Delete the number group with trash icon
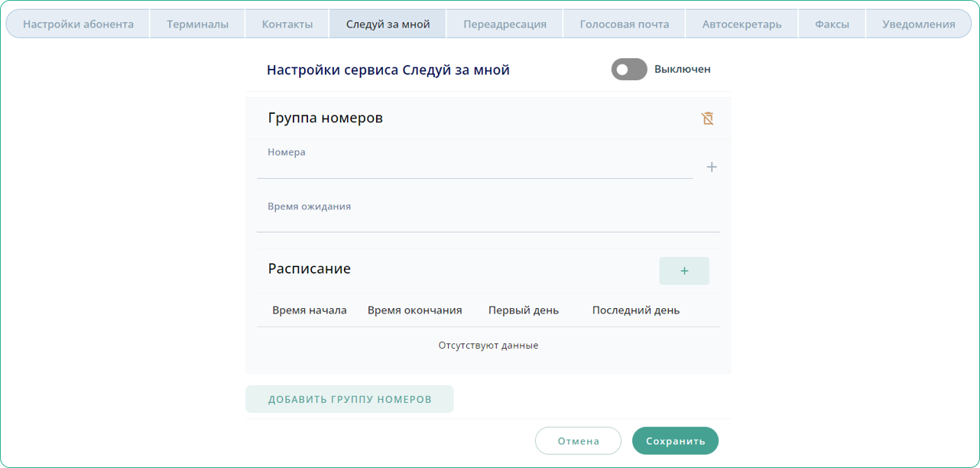 (707, 119)
